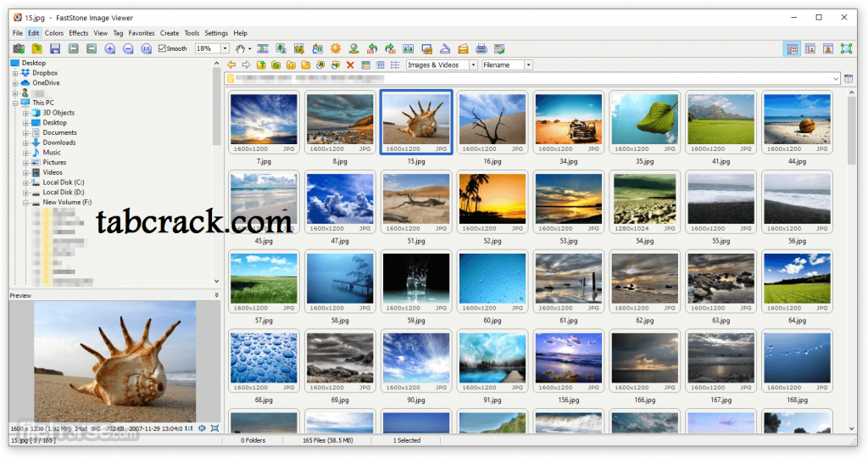Open the Resize/Resample tool icon
Screen dimensions: 868x458
pyautogui.click(x=281, y=48)
